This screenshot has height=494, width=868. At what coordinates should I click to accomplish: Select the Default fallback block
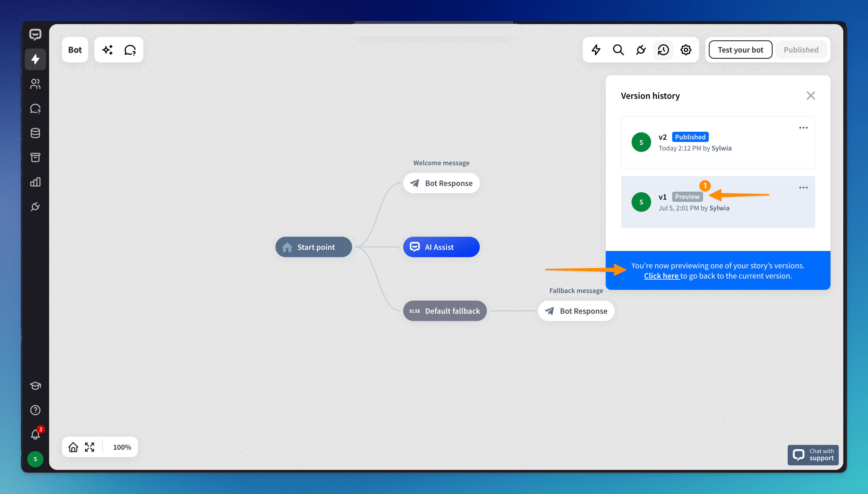(445, 311)
